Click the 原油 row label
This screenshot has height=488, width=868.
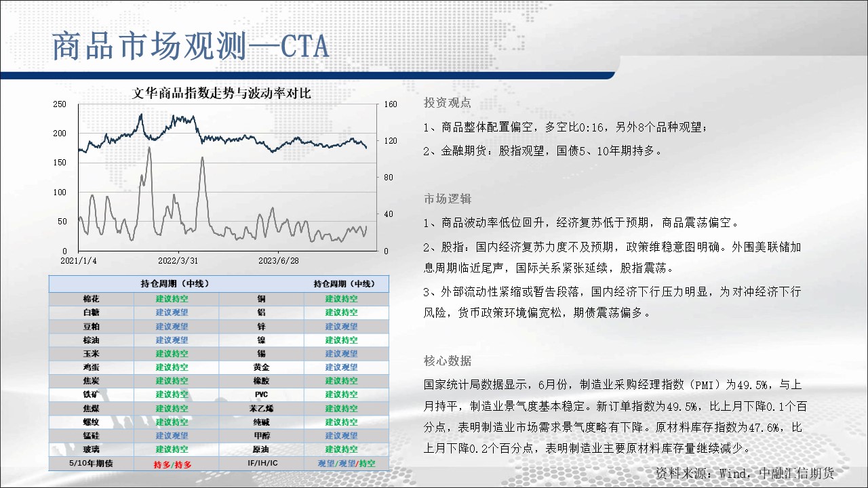261,449
